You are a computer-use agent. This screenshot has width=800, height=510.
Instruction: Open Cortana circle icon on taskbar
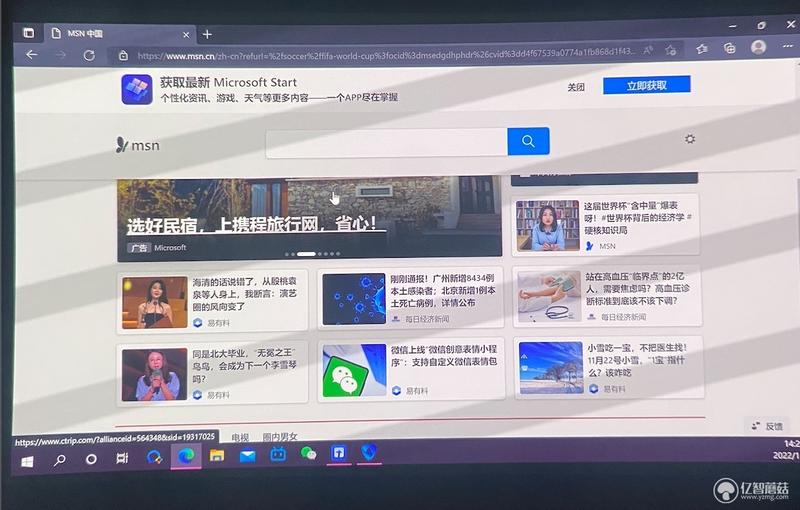coord(91,460)
